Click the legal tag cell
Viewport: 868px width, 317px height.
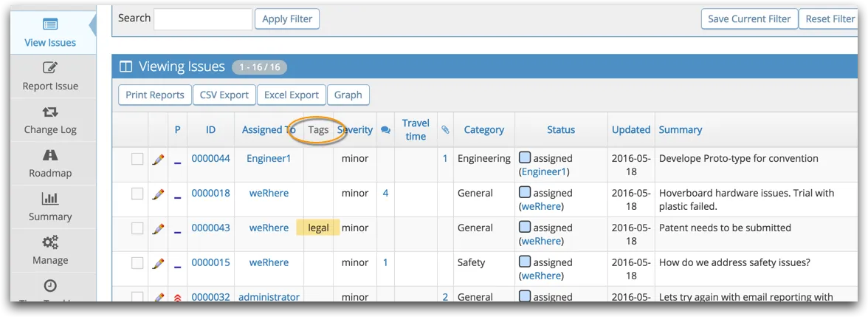(318, 228)
